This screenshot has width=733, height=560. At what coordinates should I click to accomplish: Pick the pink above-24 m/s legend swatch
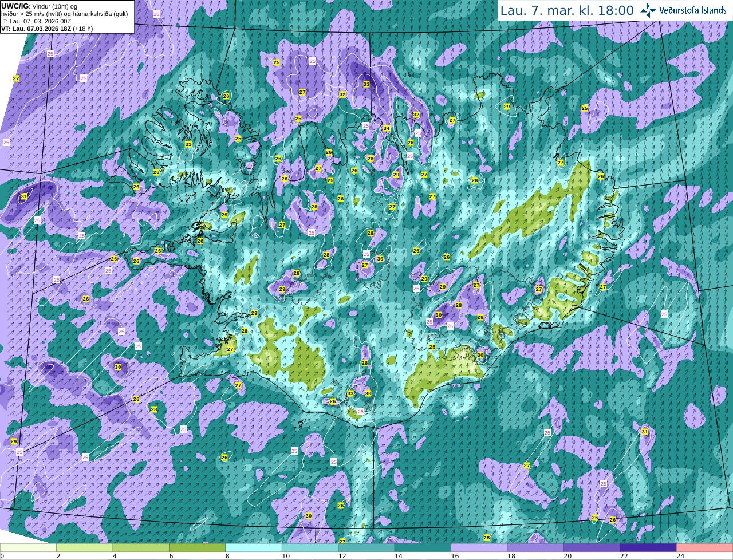tap(705, 547)
